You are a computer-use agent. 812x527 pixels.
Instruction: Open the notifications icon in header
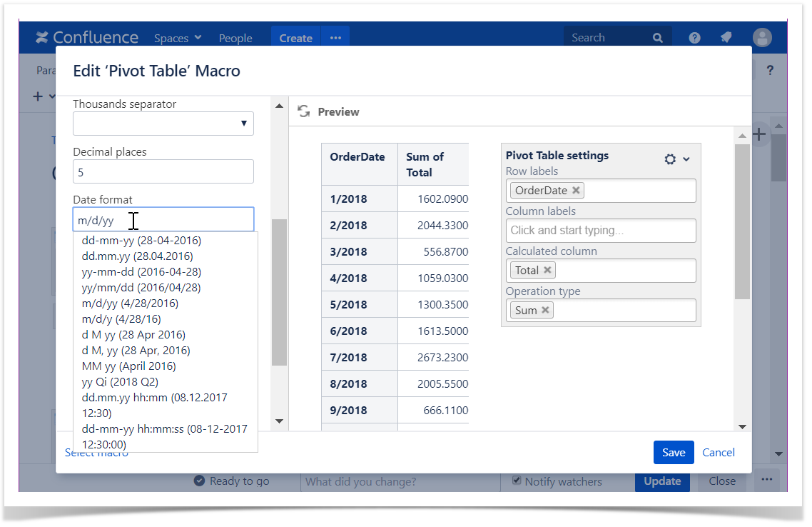pos(726,38)
